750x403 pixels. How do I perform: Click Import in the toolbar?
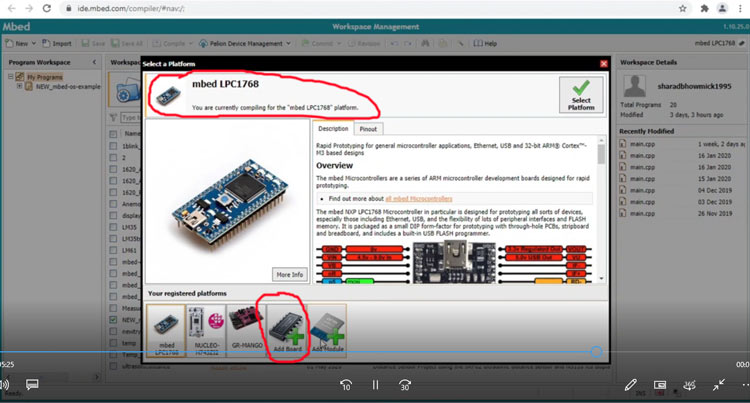pos(57,44)
